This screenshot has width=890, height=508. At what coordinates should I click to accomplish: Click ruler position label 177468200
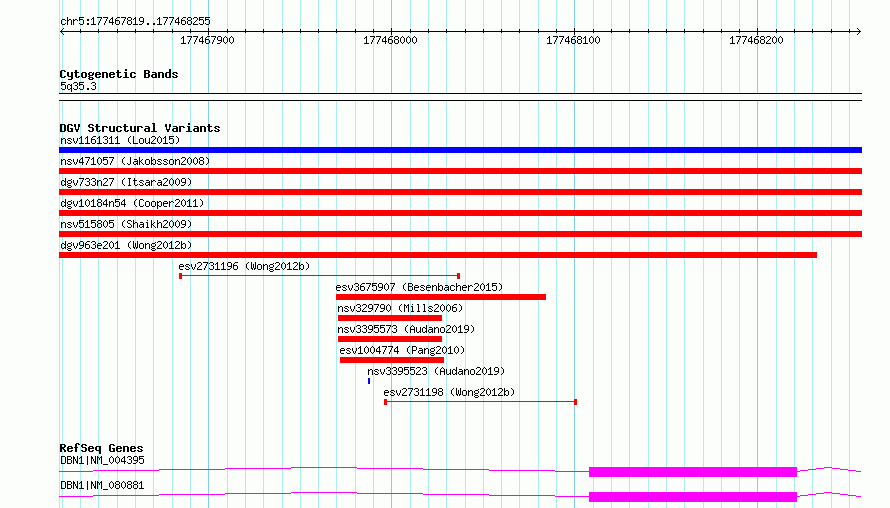tap(756, 40)
